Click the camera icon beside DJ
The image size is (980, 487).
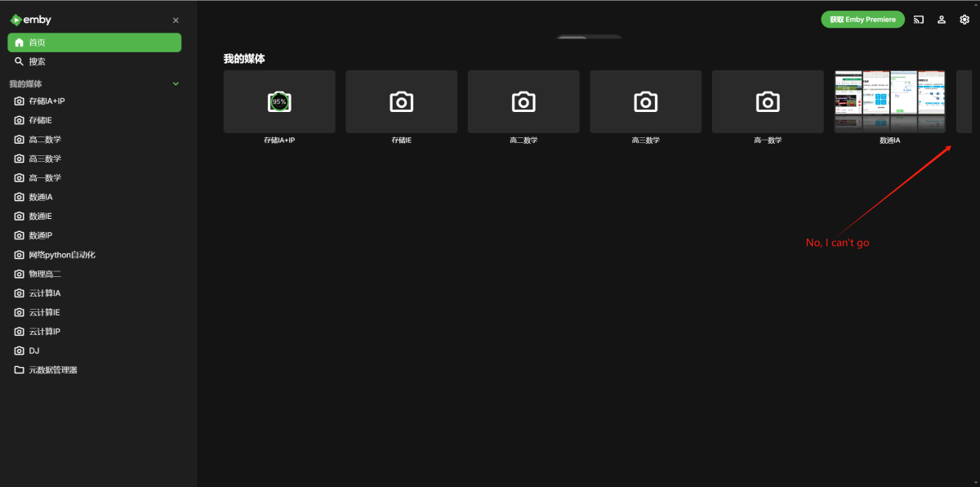pos(19,351)
